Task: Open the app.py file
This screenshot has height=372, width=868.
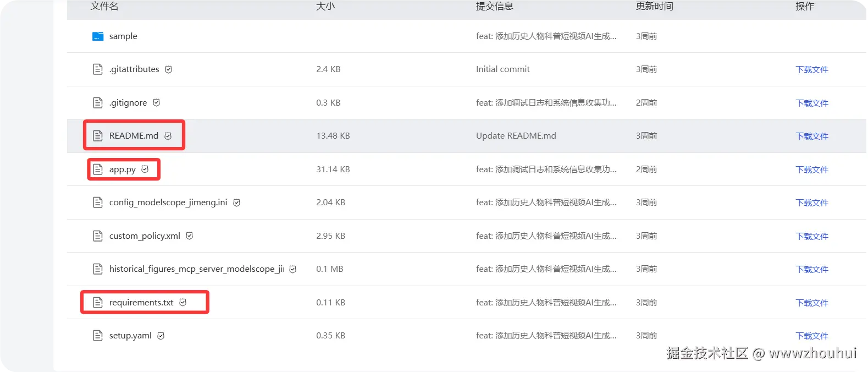Action: [x=122, y=169]
